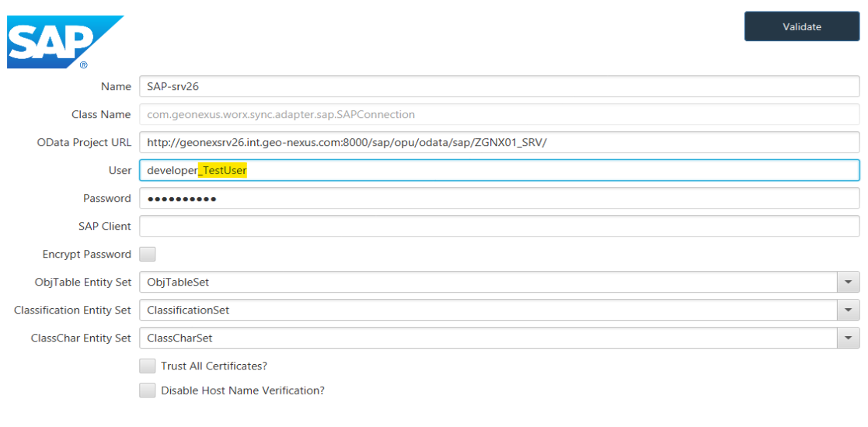Image resolution: width=868 pixels, height=427 pixels.
Task: Click the ObjTable Entity Set label
Action: 83,282
